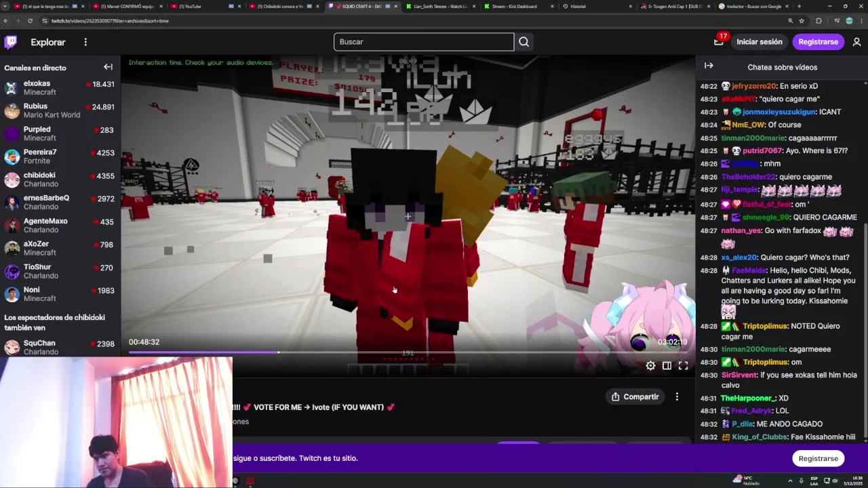The height and width of the screenshot is (488, 868).
Task: Open the elxokas live channel
Action: [x=60, y=87]
